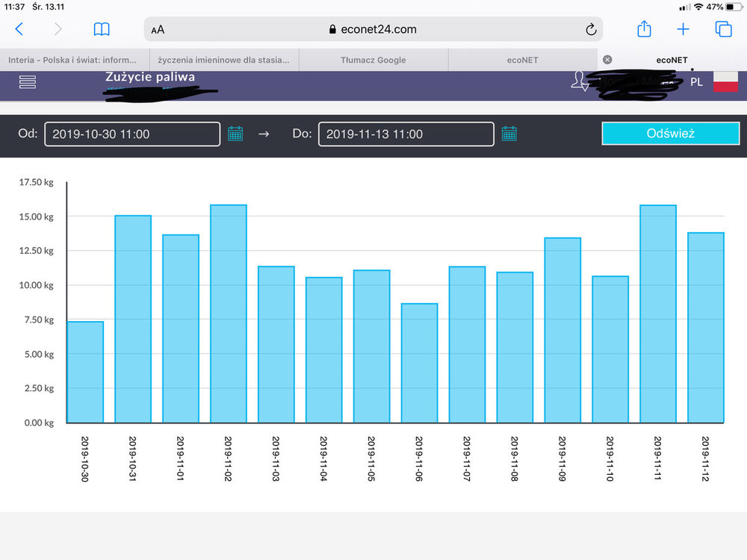Image resolution: width=747 pixels, height=560 pixels.
Task: Open calendar picker for the Od date
Action: 235,134
